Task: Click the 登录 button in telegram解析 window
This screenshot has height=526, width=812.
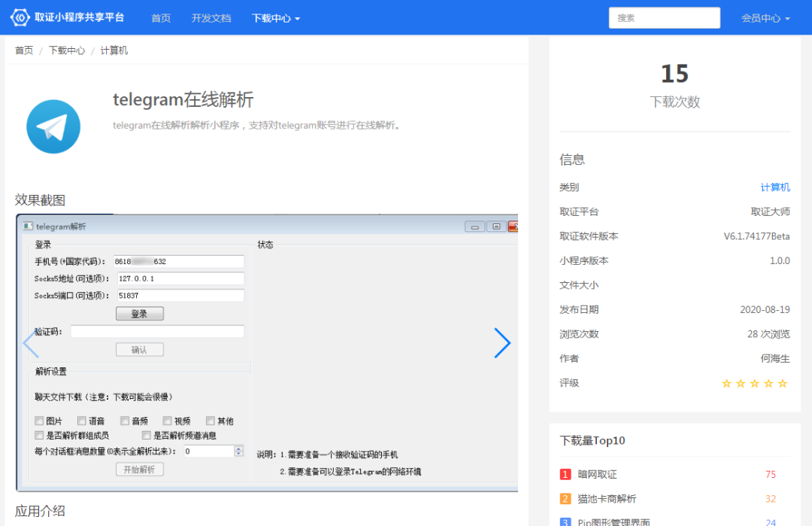Action: 140,314
